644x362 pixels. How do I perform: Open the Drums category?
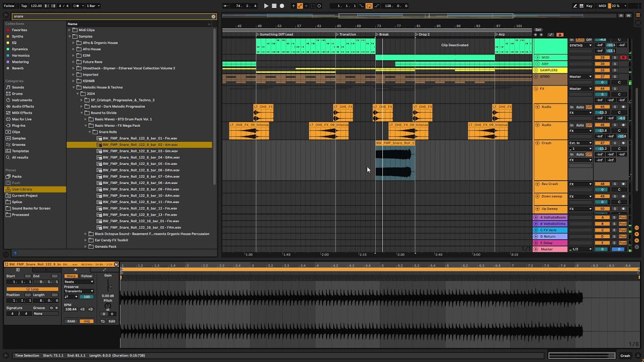click(17, 94)
